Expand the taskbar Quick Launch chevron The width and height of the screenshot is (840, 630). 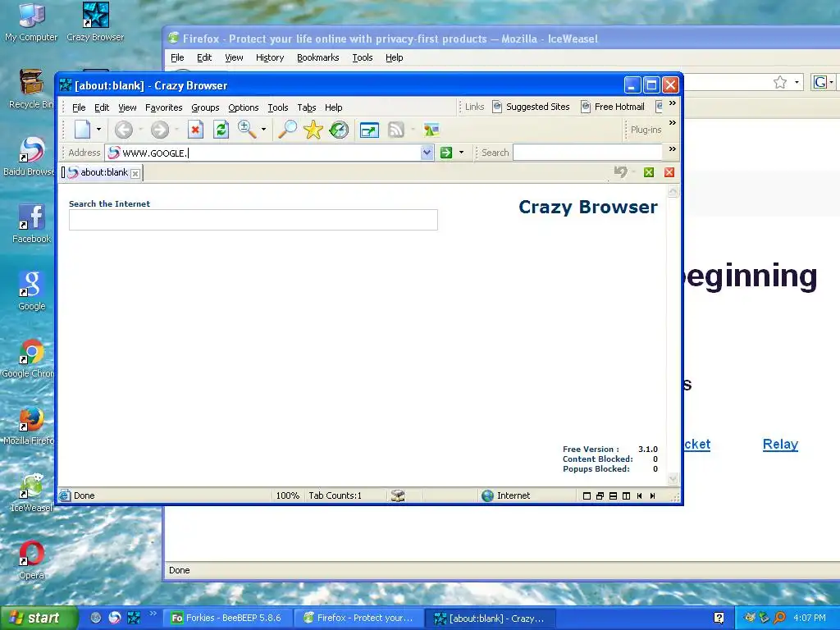[x=153, y=613]
